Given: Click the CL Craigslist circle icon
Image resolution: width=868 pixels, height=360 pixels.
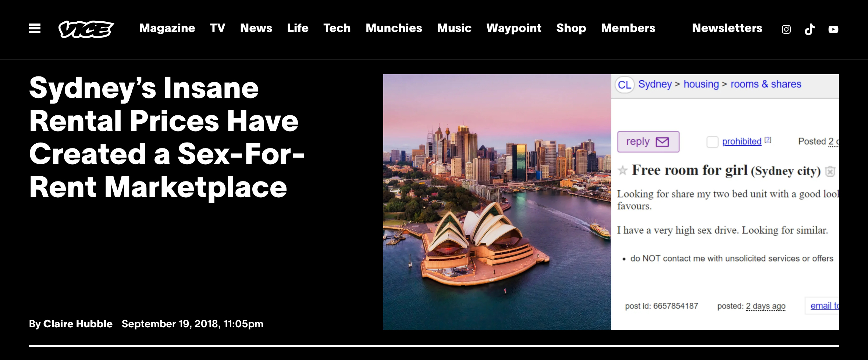Looking at the screenshot, I should click(x=624, y=85).
